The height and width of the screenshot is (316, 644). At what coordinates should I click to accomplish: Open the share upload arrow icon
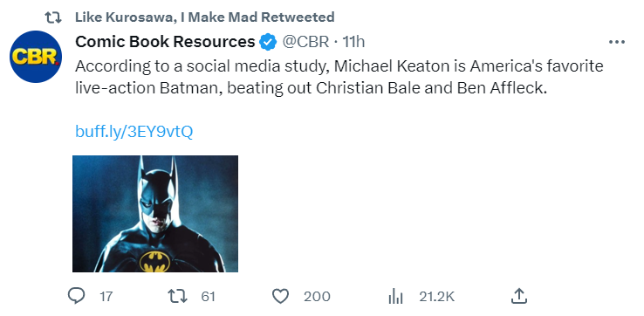click(518, 296)
